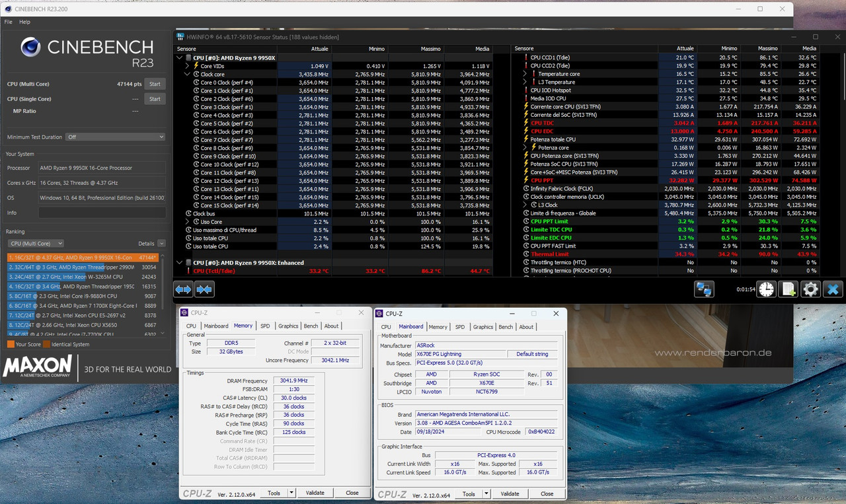
Task: Click the Potenza totale CPU sensor row
Action: pyautogui.click(x=672, y=139)
